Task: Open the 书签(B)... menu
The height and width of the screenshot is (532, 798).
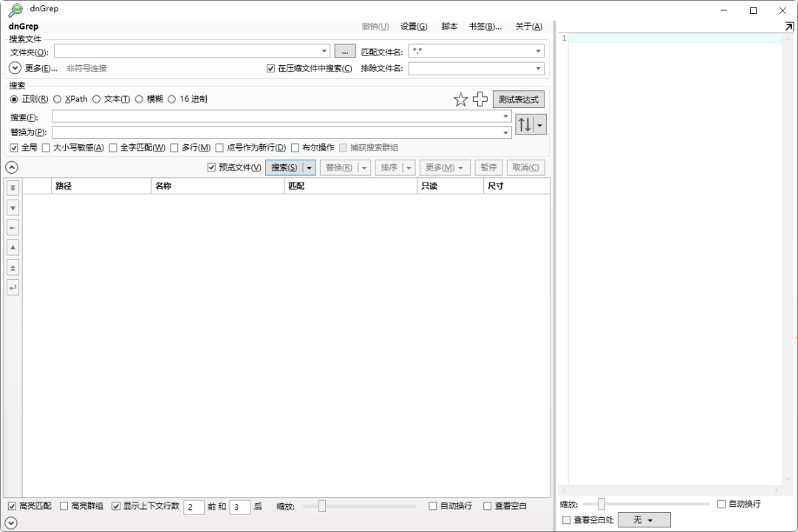Action: [x=485, y=27]
